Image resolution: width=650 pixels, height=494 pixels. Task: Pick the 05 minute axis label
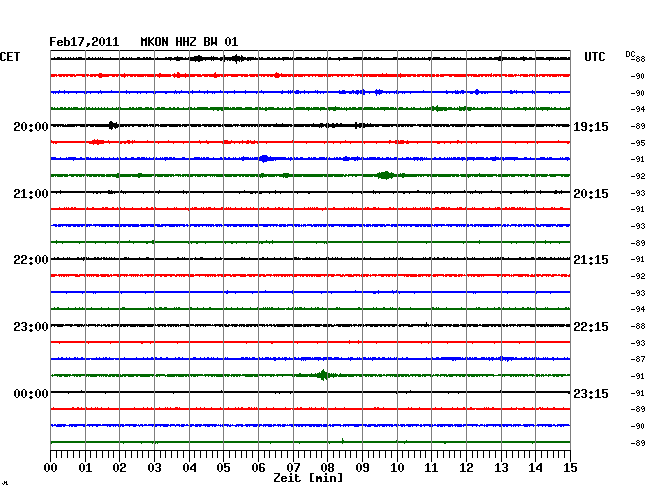223,467
